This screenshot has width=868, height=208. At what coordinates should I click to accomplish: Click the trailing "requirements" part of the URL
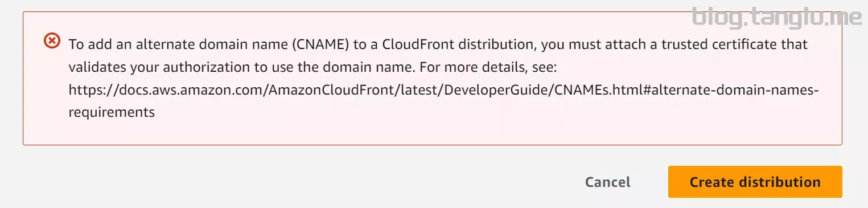click(112, 113)
